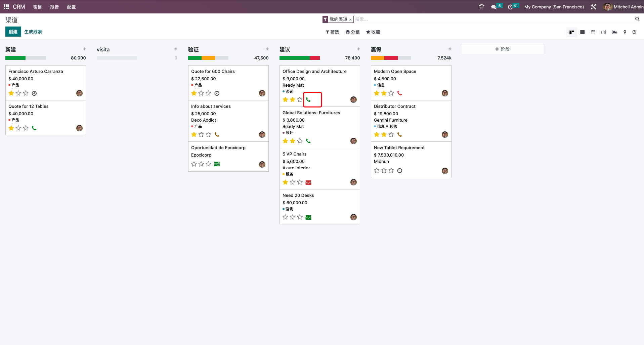Open the 分组 group-by dropdown
The image size is (644, 345).
[353, 32]
